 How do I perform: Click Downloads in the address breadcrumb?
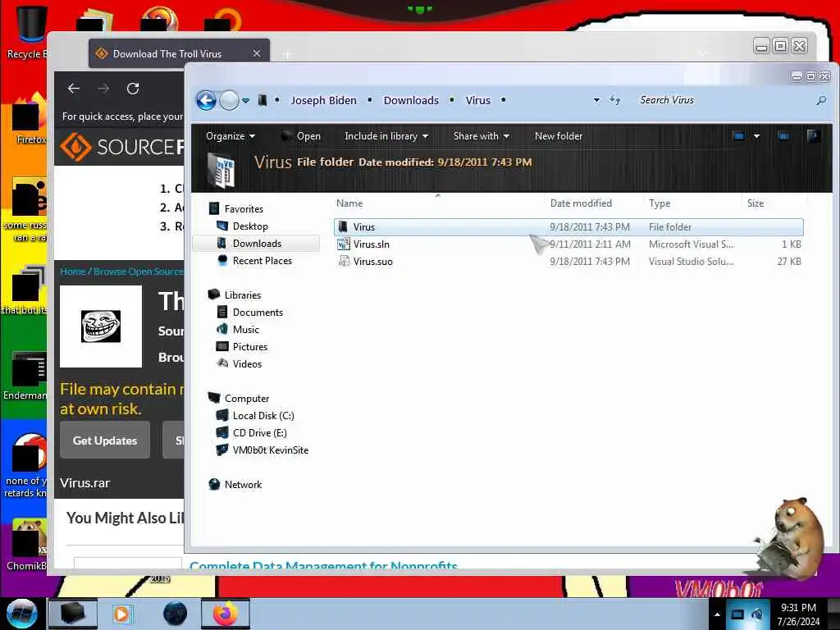[x=411, y=100]
